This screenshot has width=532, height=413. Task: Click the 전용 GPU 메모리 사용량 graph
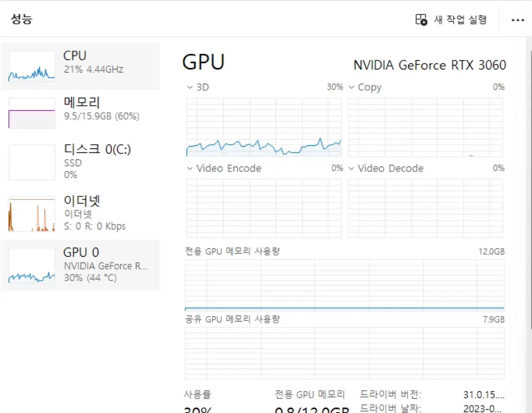(344, 285)
